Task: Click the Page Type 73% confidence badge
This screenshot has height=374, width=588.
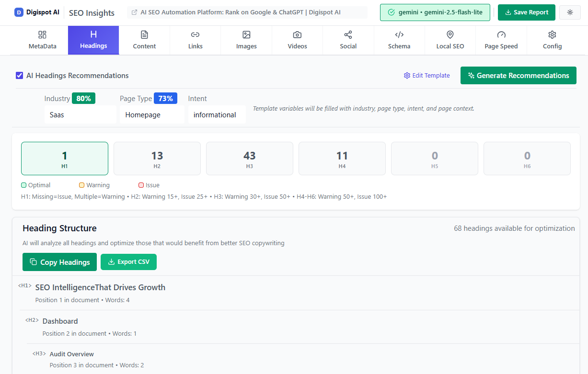Action: 165,98
